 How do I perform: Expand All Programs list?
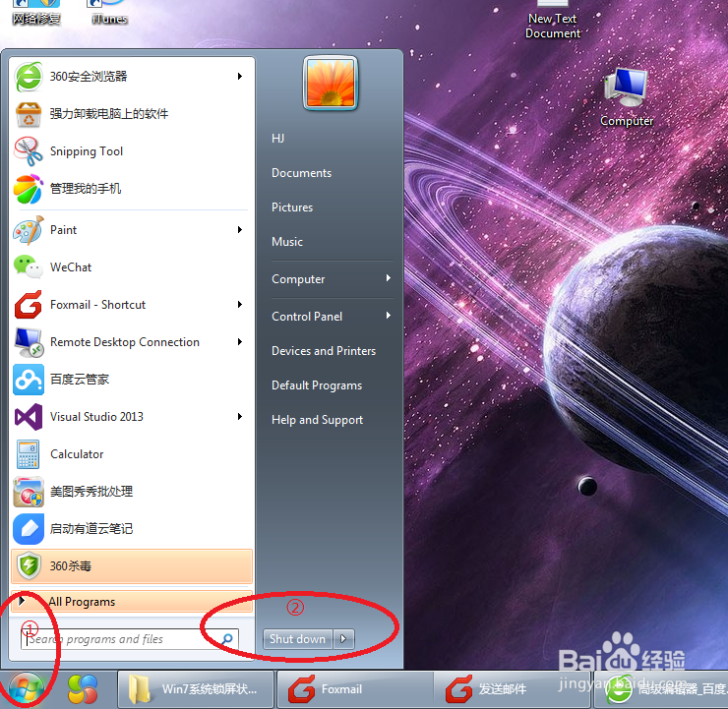click(x=132, y=602)
